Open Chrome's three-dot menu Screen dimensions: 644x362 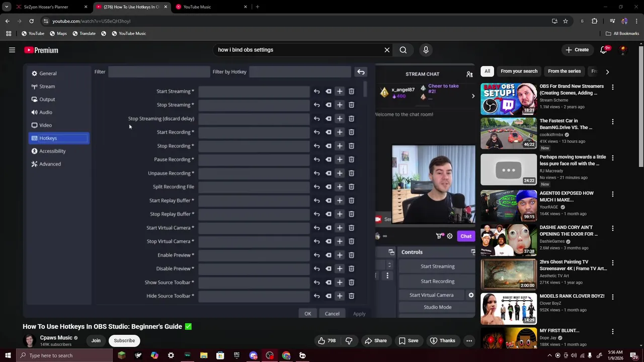(x=637, y=21)
